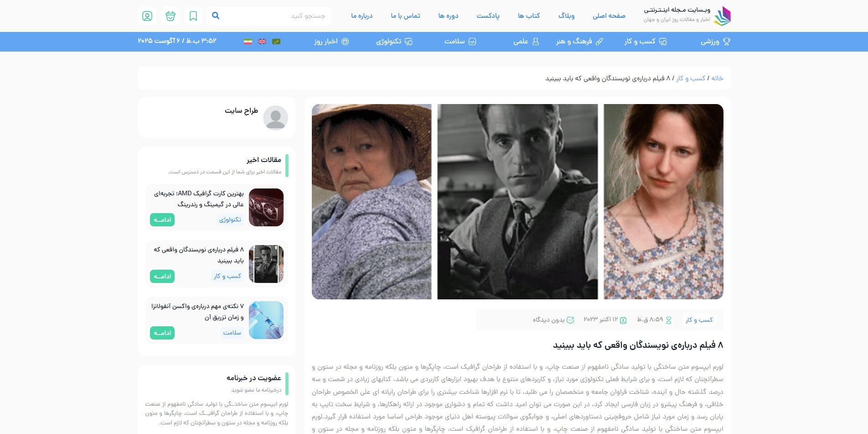Click the calendar icon beside ۱۲ اکتبر ۲۰۲۳
This screenshot has width=868, height=434.
(x=623, y=320)
